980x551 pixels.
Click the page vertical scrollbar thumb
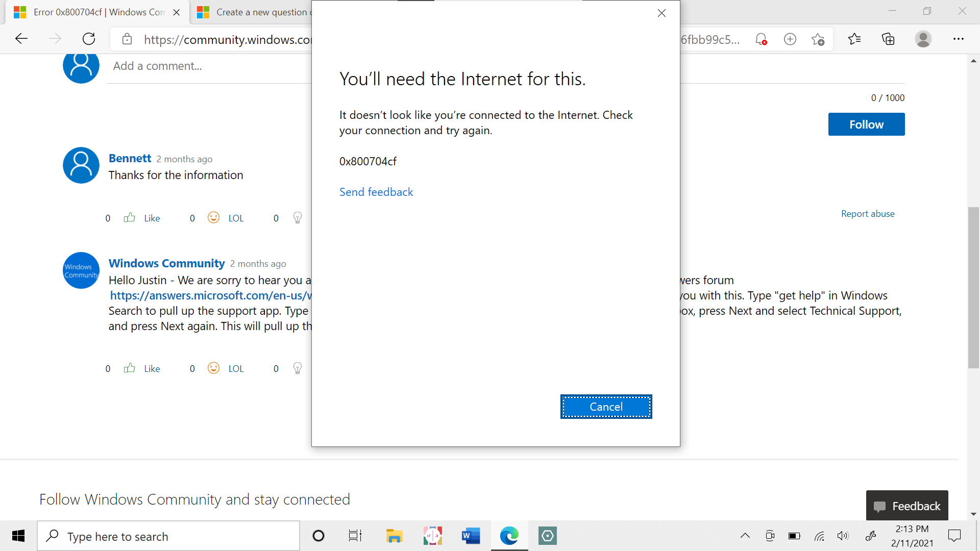pos(973,287)
